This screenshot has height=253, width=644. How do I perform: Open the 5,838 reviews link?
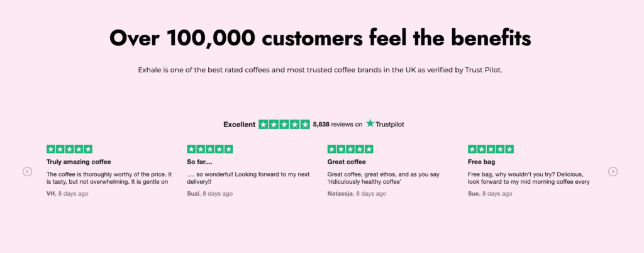click(337, 125)
